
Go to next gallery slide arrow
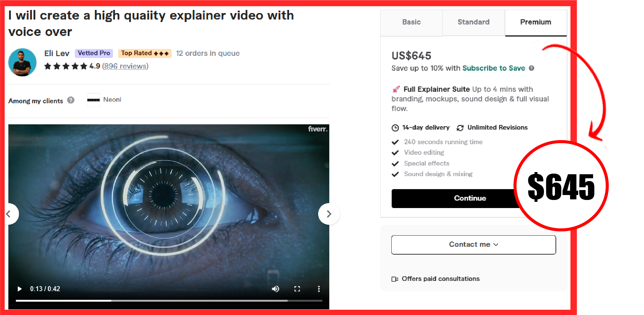click(329, 214)
